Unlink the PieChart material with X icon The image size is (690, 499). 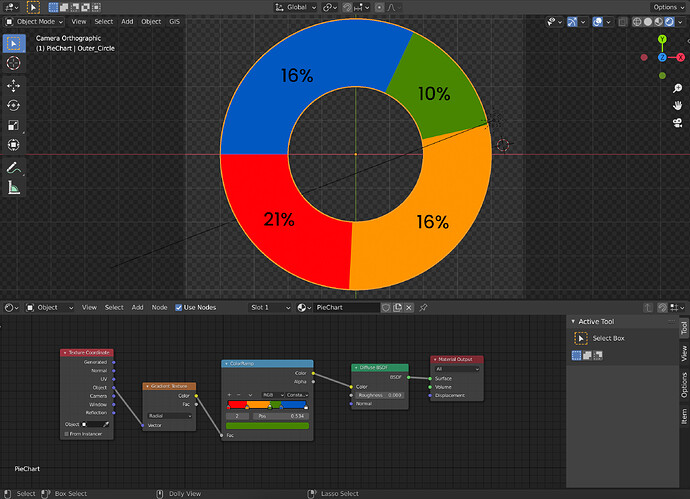409,308
